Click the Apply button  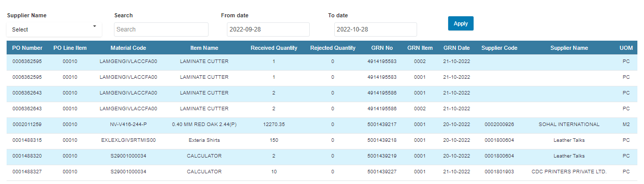coord(461,23)
